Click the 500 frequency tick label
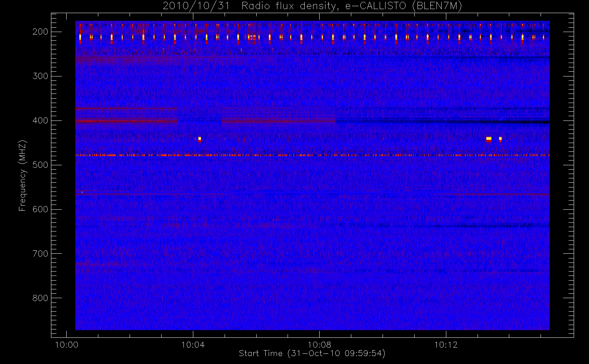 pyautogui.click(x=40, y=165)
